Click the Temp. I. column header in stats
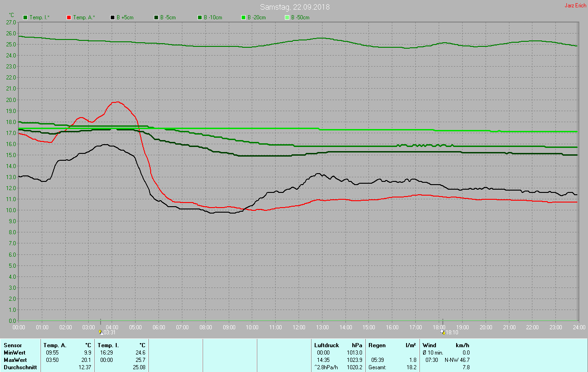 108,345
